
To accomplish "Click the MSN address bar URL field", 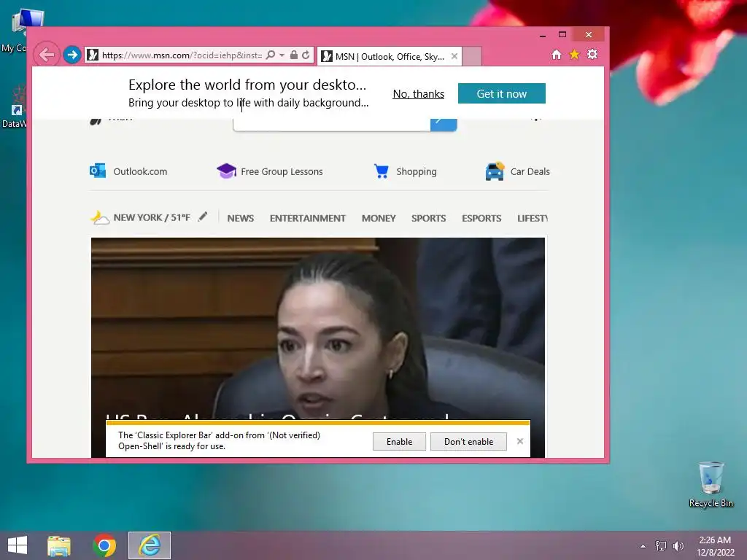I will [182, 55].
